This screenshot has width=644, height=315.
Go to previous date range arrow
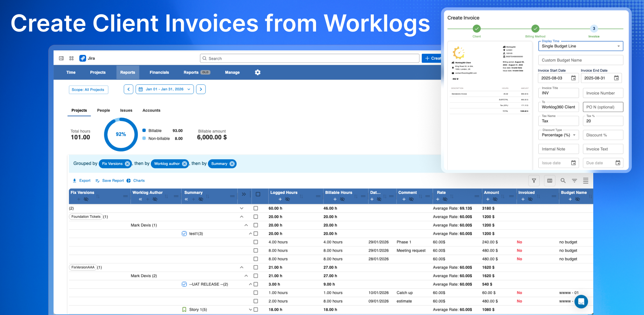[x=128, y=89]
